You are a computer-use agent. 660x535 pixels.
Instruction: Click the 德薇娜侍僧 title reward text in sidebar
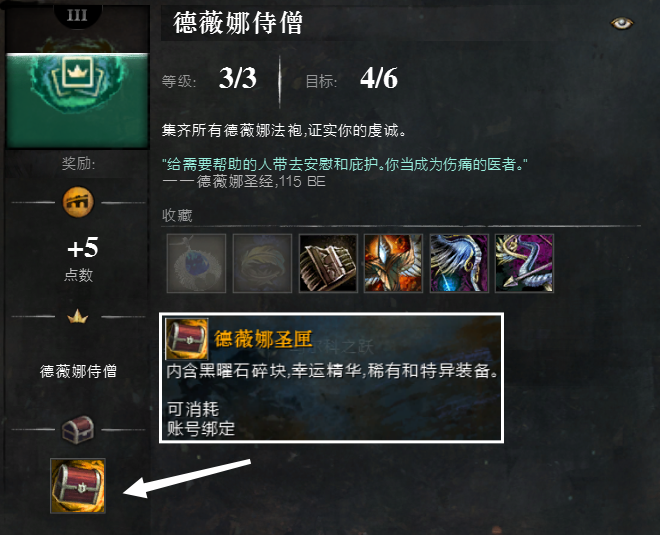click(x=78, y=371)
